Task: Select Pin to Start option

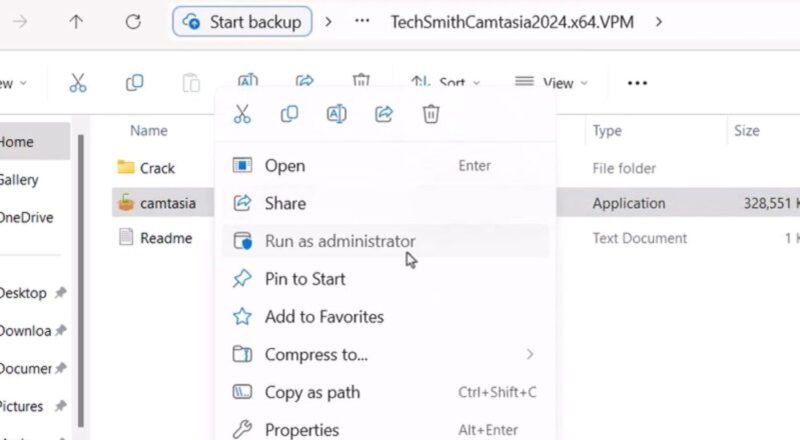Action: pyautogui.click(x=305, y=279)
